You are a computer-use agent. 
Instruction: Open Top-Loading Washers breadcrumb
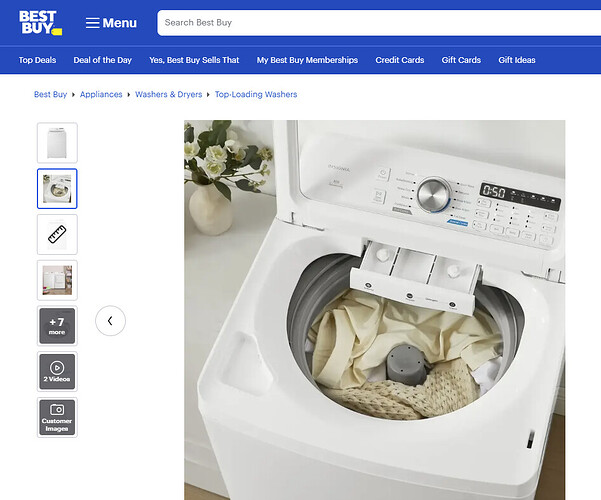coord(256,94)
